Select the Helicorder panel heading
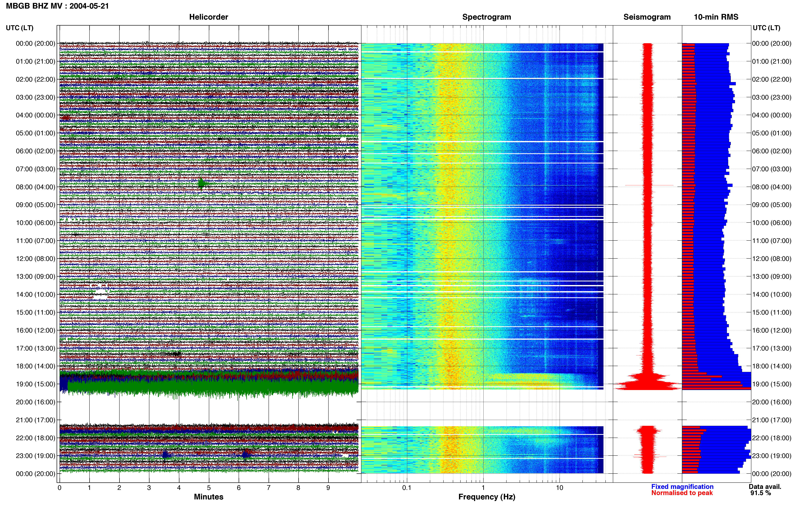Image resolution: width=812 pixels, height=508 pixels. tap(209, 17)
